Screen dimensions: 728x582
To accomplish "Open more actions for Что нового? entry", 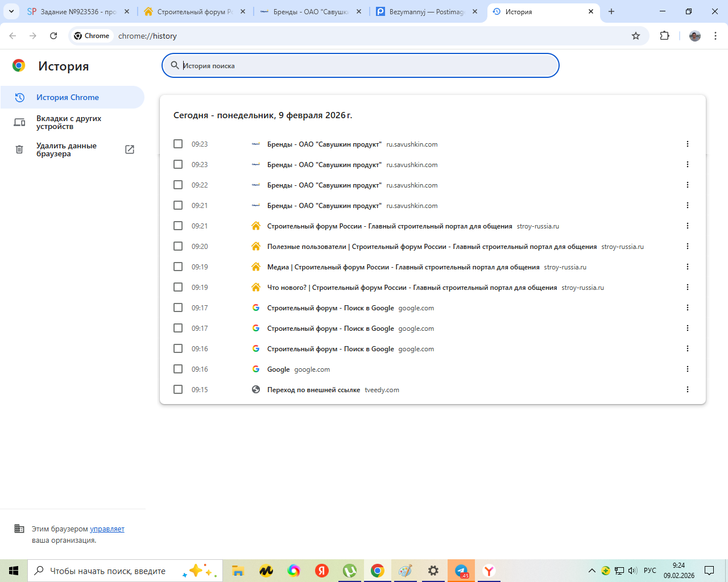I will pos(688,287).
